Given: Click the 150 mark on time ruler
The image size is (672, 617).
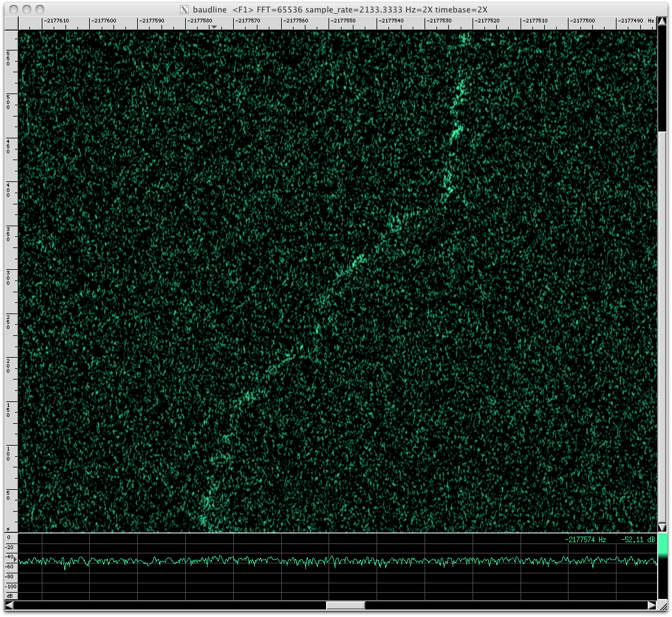Looking at the screenshot, I should click(x=8, y=409).
